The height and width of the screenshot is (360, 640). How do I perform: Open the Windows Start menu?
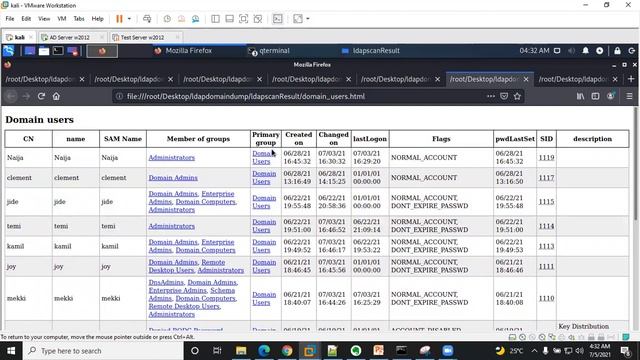11,351
